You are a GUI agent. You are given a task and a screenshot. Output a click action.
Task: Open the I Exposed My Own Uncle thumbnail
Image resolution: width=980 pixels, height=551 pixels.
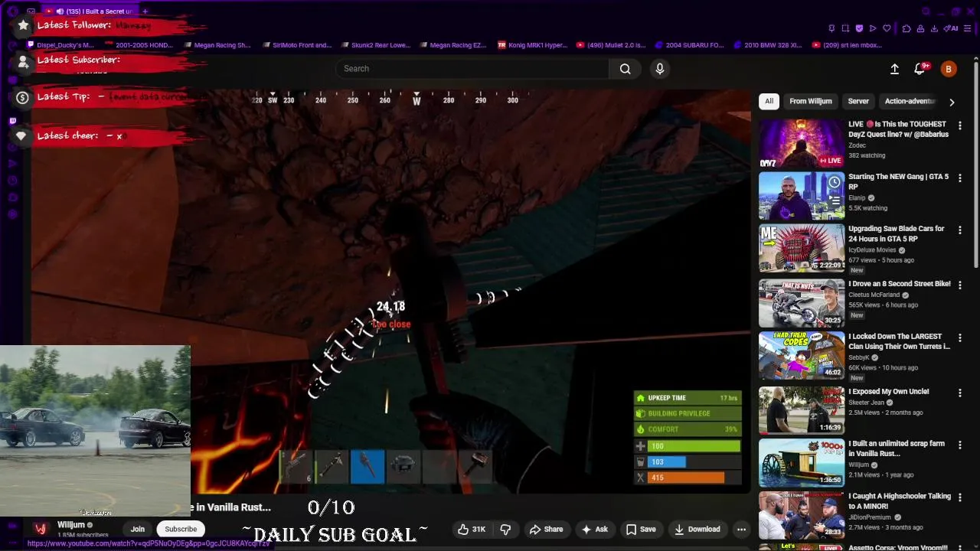click(x=802, y=411)
